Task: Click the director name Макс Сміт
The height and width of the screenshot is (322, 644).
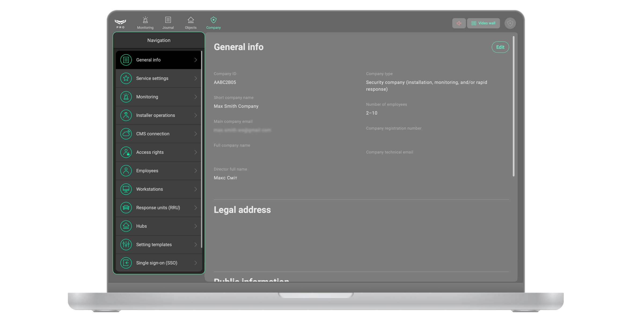Action: tap(225, 178)
